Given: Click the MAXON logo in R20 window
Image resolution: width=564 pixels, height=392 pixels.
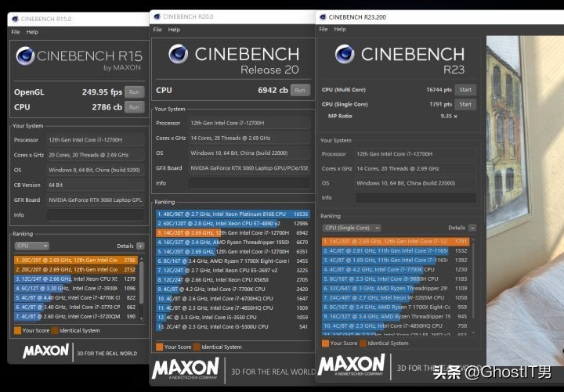Looking at the screenshot, I should 185,369.
